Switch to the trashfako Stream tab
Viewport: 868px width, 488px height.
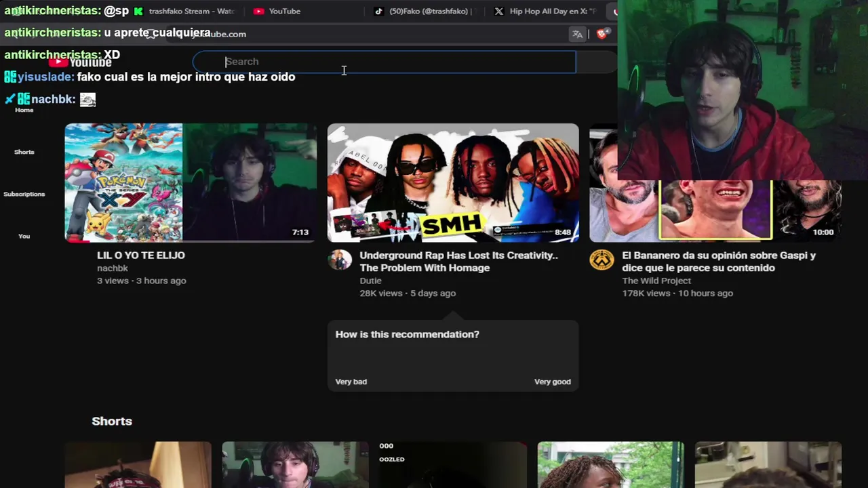pyautogui.click(x=184, y=12)
